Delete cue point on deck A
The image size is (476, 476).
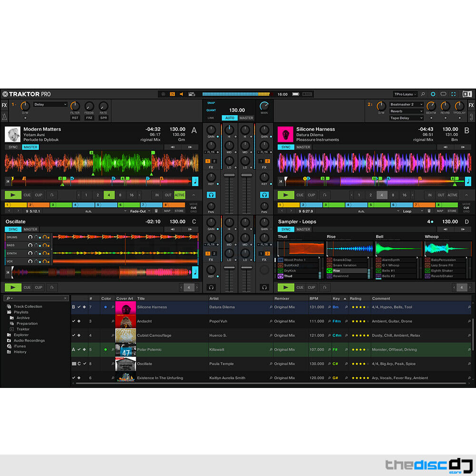156,211
